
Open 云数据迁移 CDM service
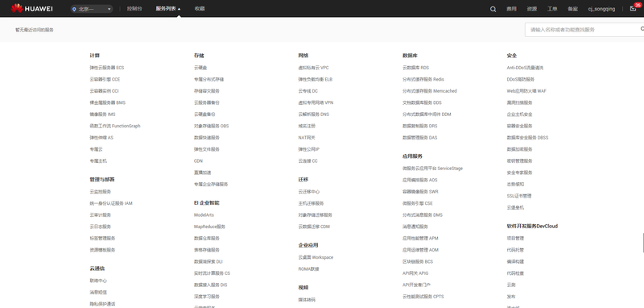point(314,227)
